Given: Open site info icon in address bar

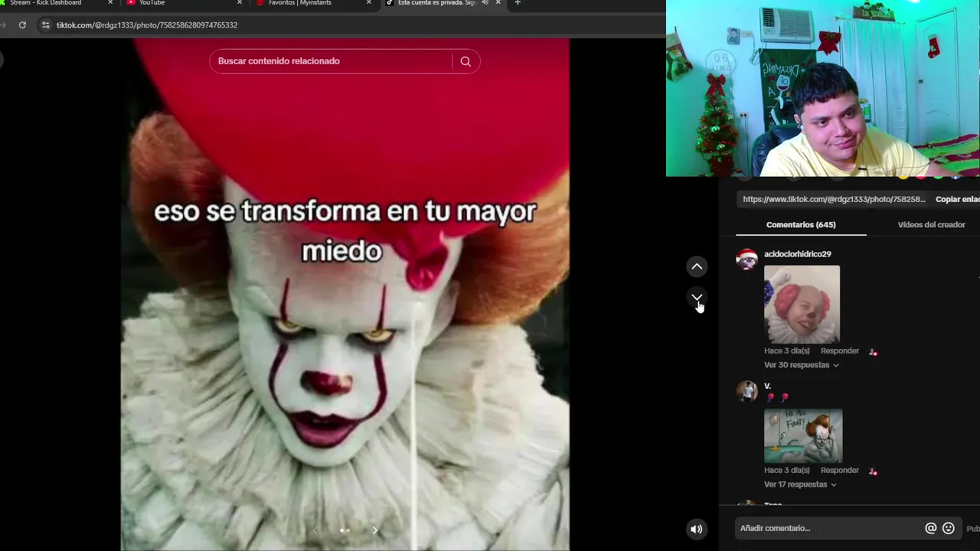Looking at the screenshot, I should [x=45, y=25].
